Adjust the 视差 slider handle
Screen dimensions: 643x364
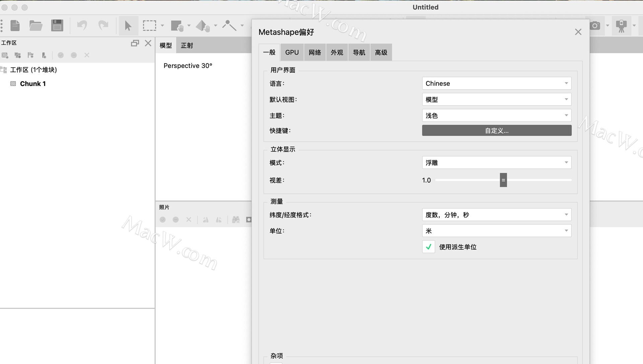[x=503, y=180]
